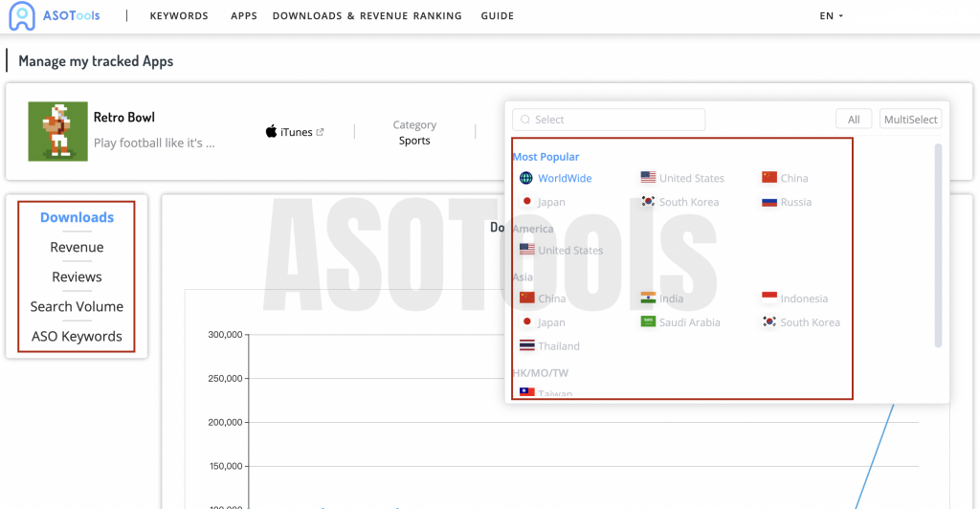Click China flag under Asia
Viewport: 980px width, 509px height.
[527, 298]
